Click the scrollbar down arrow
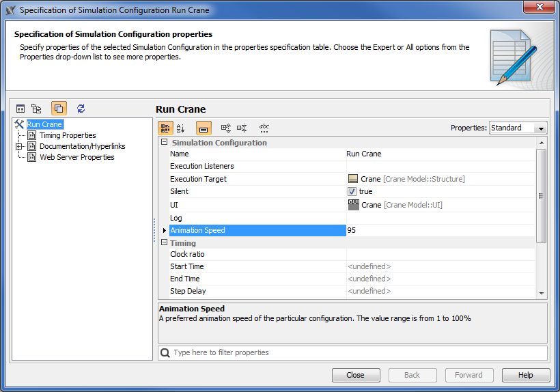Image resolution: width=560 pixels, height=392 pixels. tap(542, 293)
